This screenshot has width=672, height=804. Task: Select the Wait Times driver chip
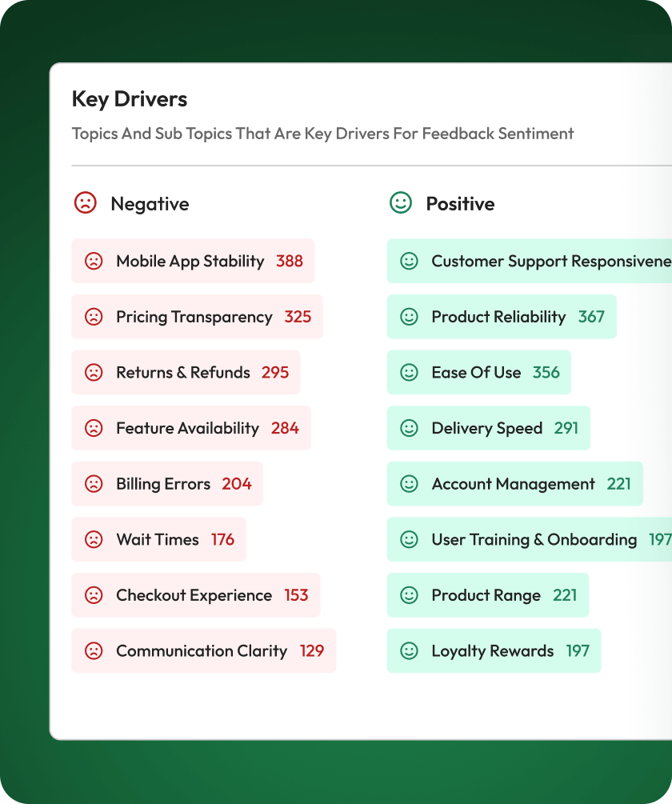(x=159, y=540)
